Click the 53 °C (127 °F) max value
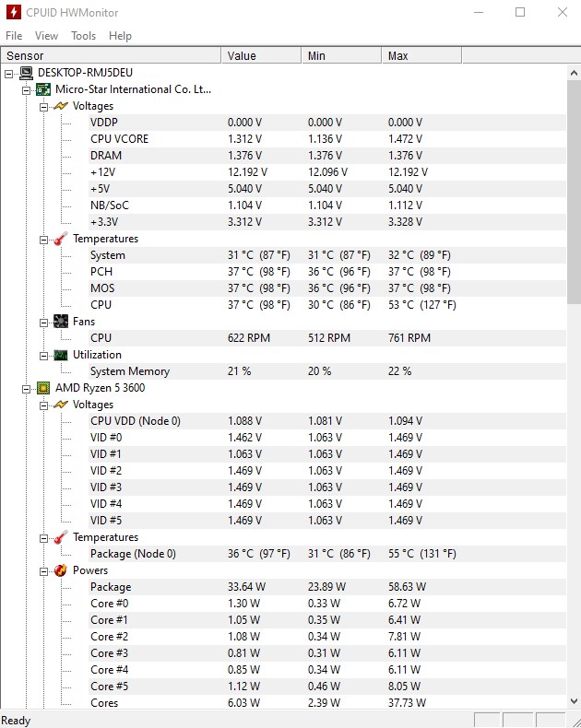The image size is (581, 728). 422,305
